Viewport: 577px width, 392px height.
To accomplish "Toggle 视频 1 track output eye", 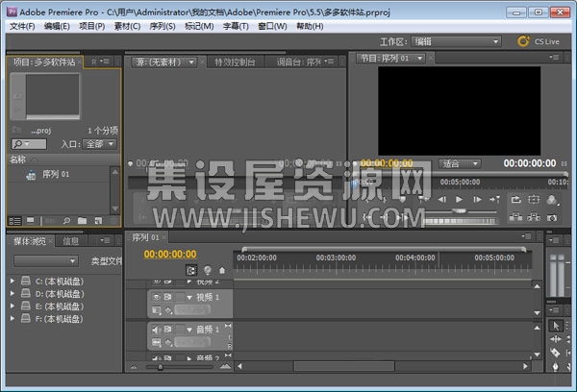I will tap(157, 297).
